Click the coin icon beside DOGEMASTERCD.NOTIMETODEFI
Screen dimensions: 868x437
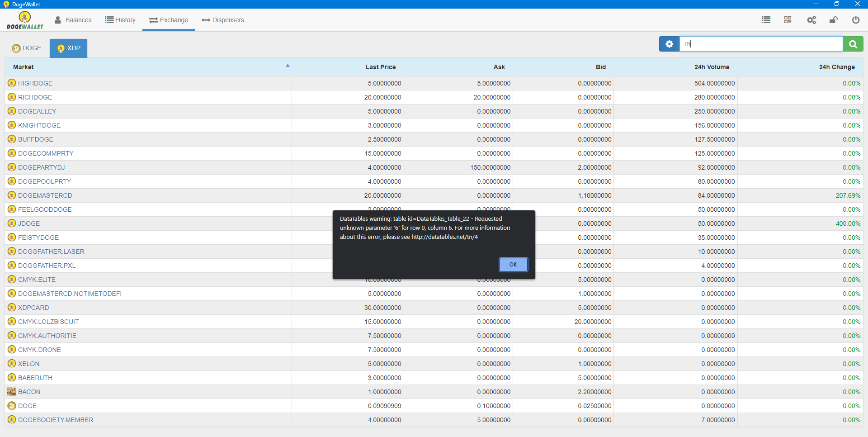click(12, 294)
